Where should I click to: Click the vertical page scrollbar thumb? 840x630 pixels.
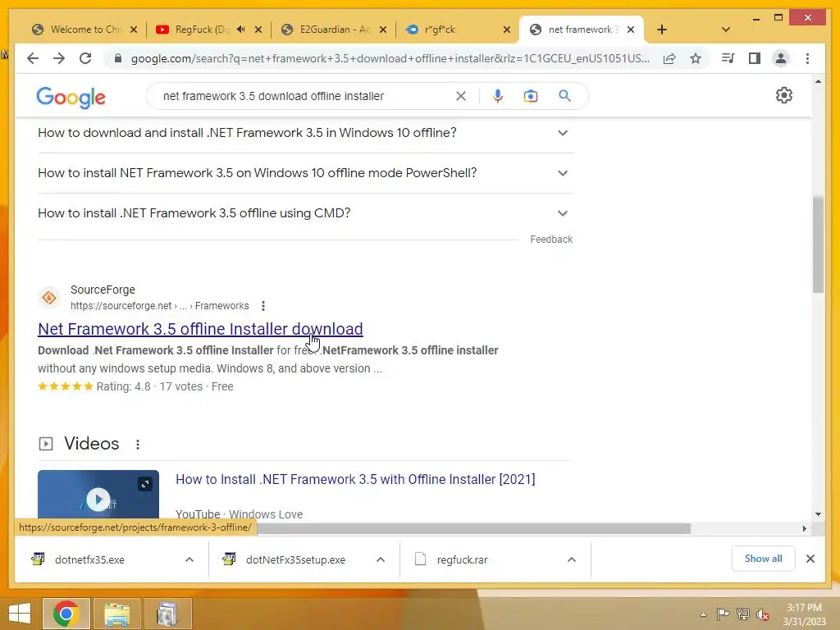[818, 244]
